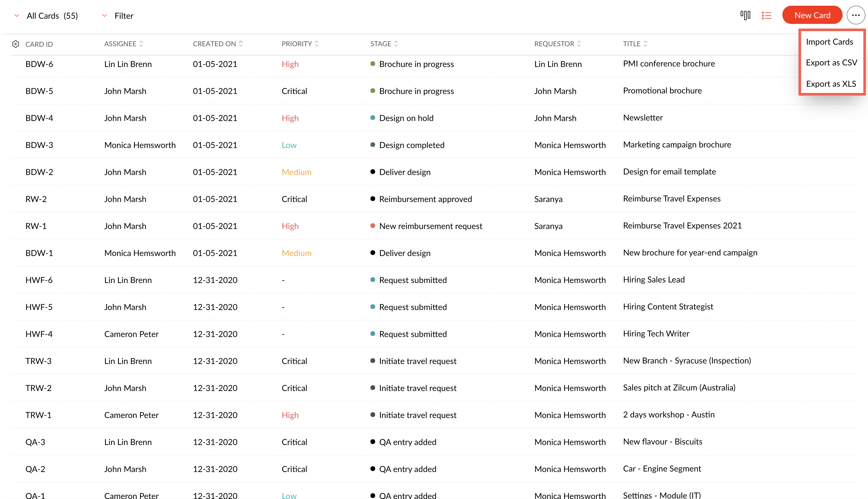Viewport: 868px width, 499px height.
Task: Sort by the Requestor column arrows
Action: point(579,44)
